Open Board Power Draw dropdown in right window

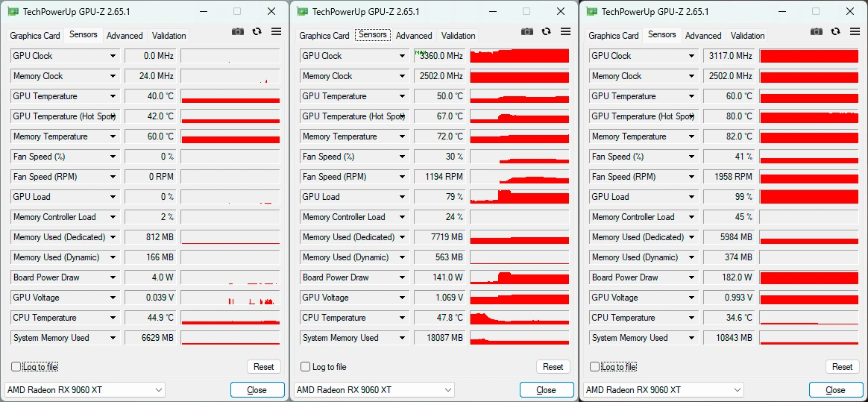pyautogui.click(x=692, y=277)
